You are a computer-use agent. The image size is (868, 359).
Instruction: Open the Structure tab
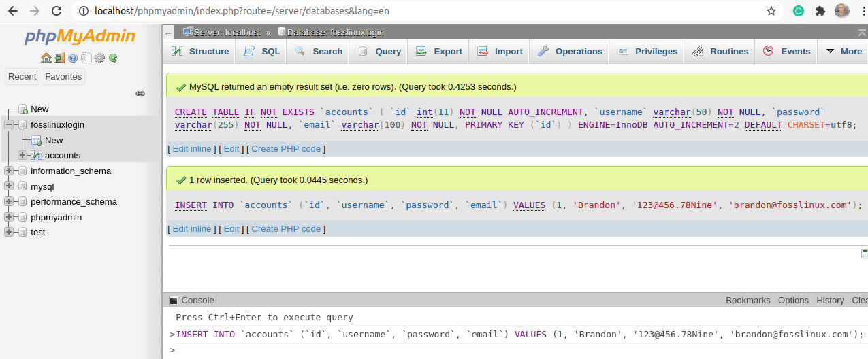pos(199,52)
